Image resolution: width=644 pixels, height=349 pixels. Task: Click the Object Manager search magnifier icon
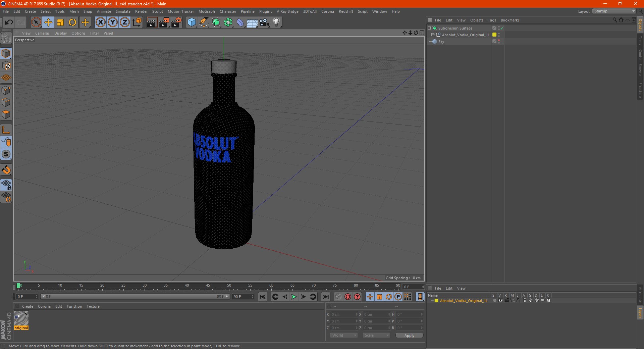(615, 20)
